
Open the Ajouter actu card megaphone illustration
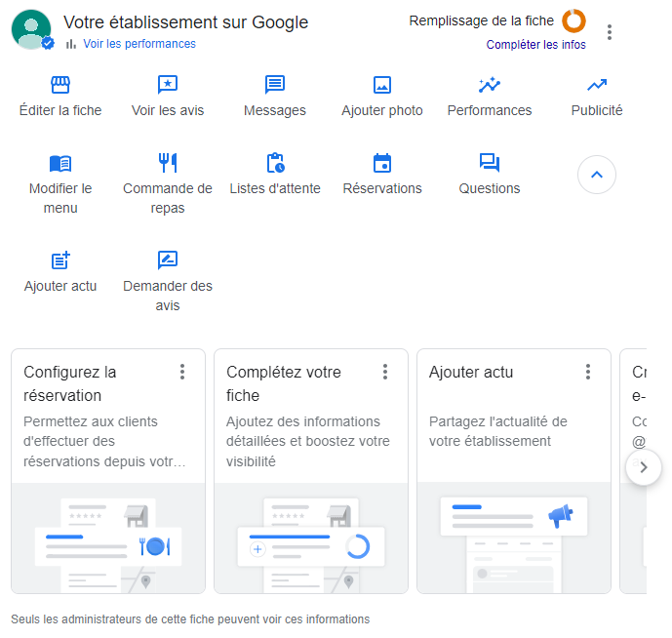click(514, 538)
